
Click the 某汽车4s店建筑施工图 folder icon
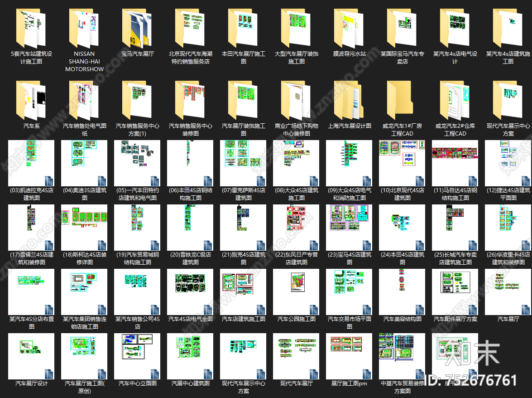[x=508, y=28]
